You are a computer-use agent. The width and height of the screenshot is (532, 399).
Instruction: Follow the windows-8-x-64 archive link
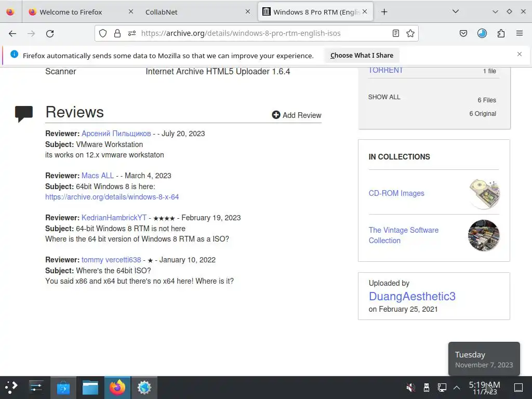112,197
